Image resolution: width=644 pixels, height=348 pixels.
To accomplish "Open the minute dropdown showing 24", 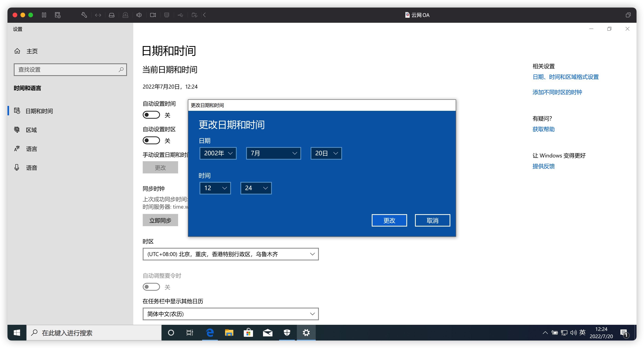I will (x=256, y=188).
